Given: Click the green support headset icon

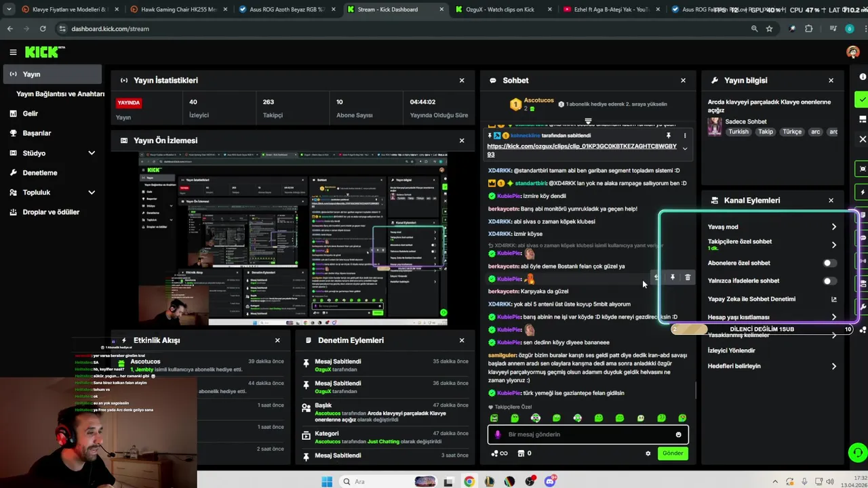Looking at the screenshot, I should (858, 452).
